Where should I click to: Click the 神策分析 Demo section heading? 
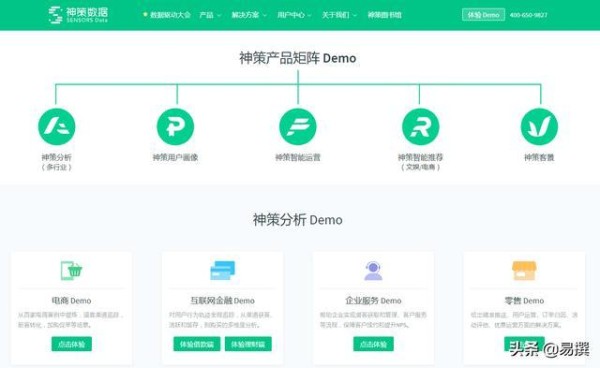[x=297, y=220]
